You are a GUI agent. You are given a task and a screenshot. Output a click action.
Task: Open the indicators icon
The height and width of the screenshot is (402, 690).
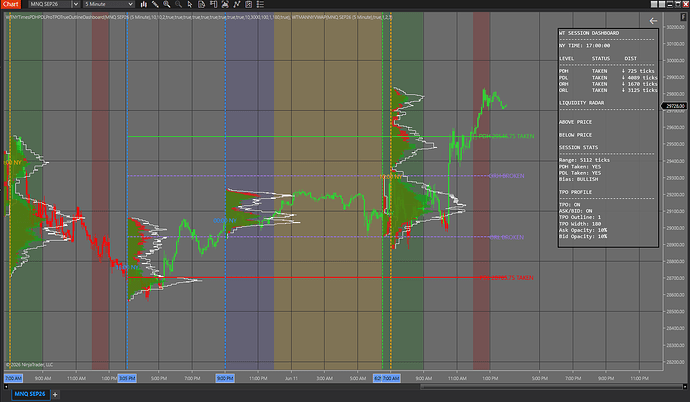click(x=237, y=4)
